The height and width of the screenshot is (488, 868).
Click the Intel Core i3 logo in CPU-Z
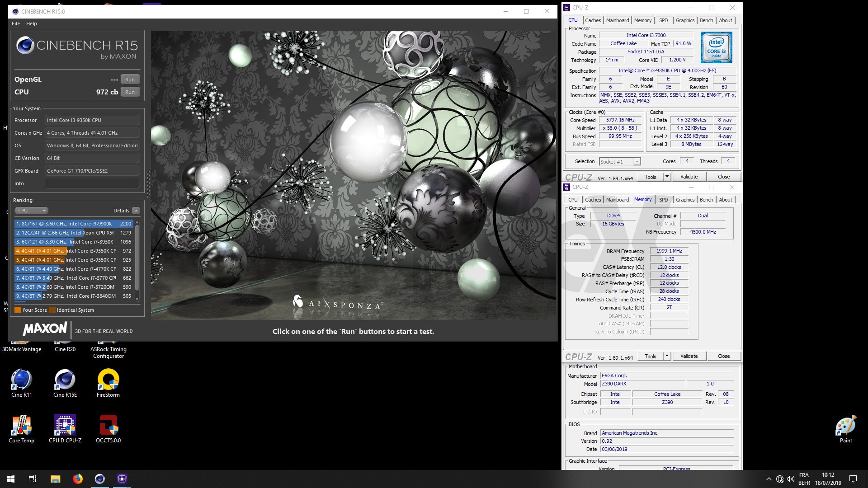click(716, 47)
